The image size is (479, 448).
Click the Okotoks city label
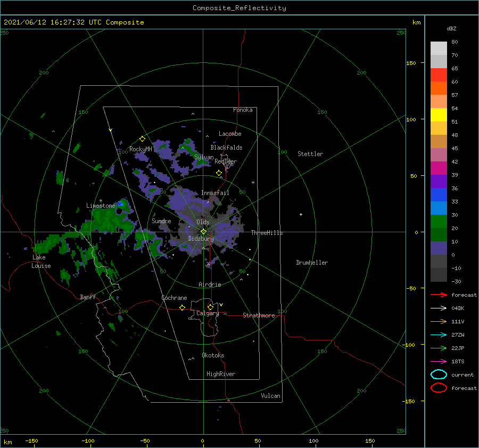coord(213,355)
